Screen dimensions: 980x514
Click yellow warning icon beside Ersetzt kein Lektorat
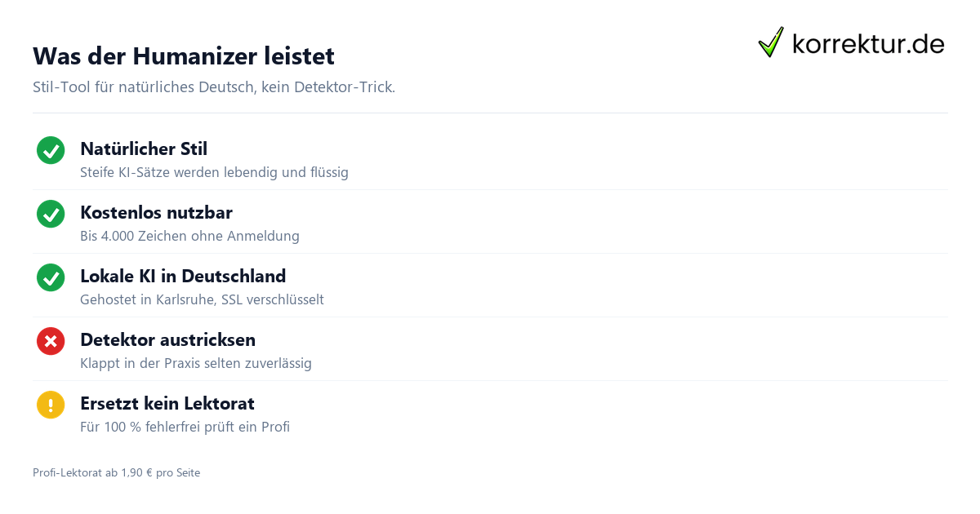pyautogui.click(x=51, y=405)
